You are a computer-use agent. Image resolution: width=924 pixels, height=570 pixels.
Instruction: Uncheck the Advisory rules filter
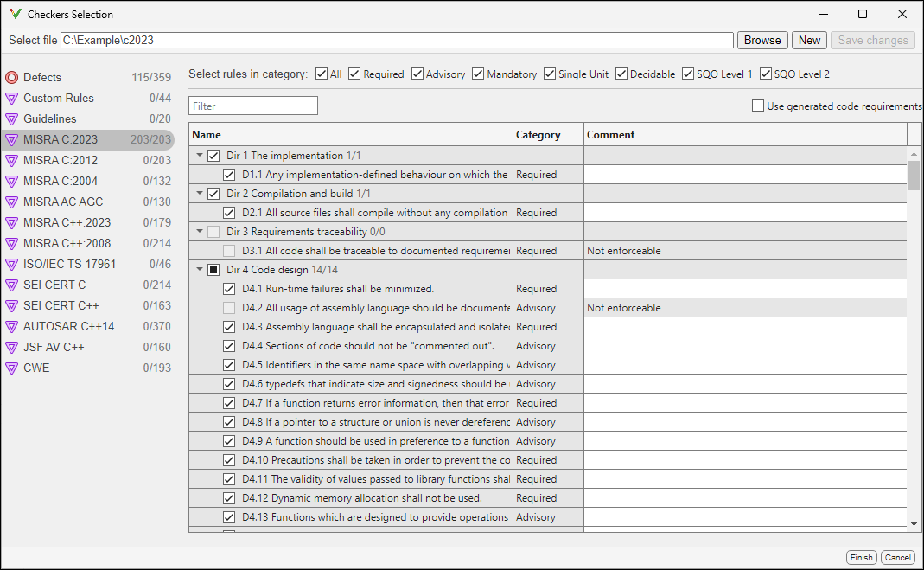tap(417, 74)
